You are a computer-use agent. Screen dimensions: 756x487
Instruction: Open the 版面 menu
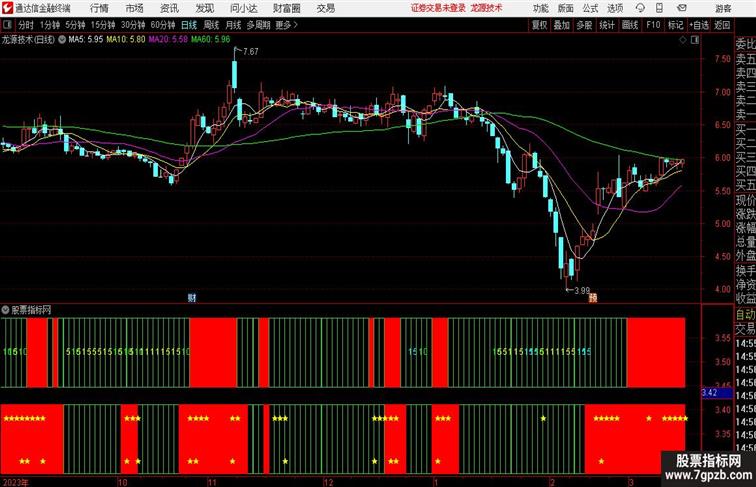pos(566,8)
